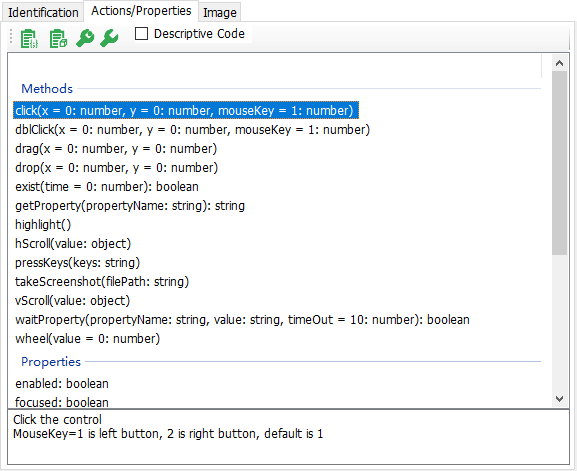Image resolution: width=577 pixels, height=471 pixels.
Task: Enable the Descriptive Code checkbox
Action: pyautogui.click(x=142, y=33)
